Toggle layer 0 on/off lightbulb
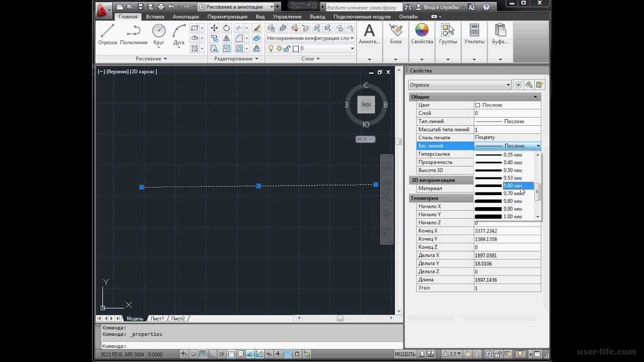 (271, 49)
